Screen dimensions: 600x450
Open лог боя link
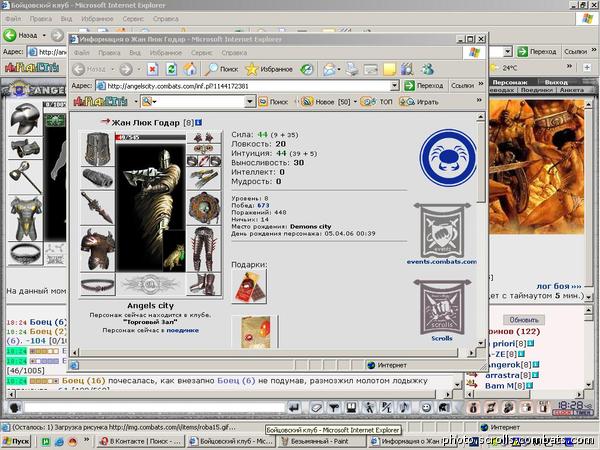[x=559, y=286]
